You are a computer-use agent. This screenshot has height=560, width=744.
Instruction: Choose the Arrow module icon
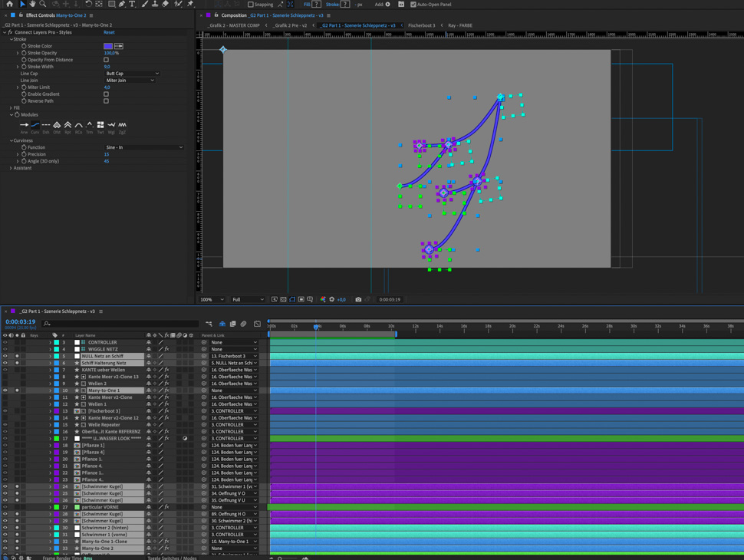[x=24, y=125]
